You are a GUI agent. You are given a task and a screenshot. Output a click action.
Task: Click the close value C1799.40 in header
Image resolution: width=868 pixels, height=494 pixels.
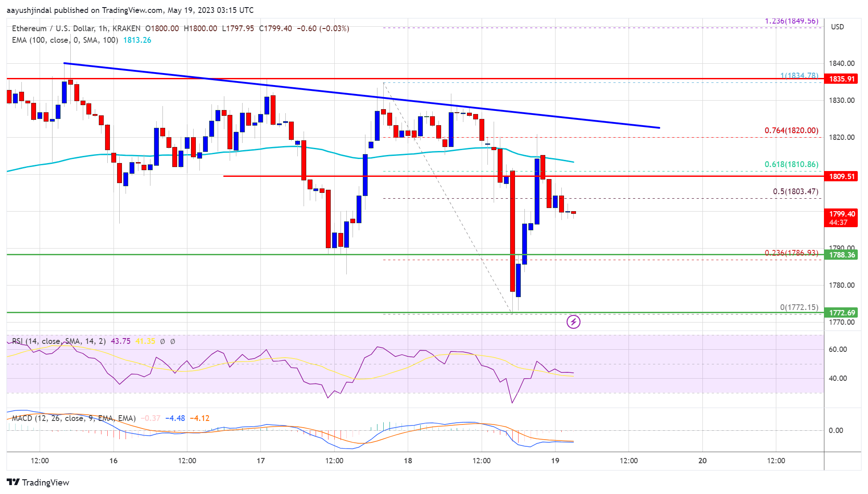(x=276, y=29)
